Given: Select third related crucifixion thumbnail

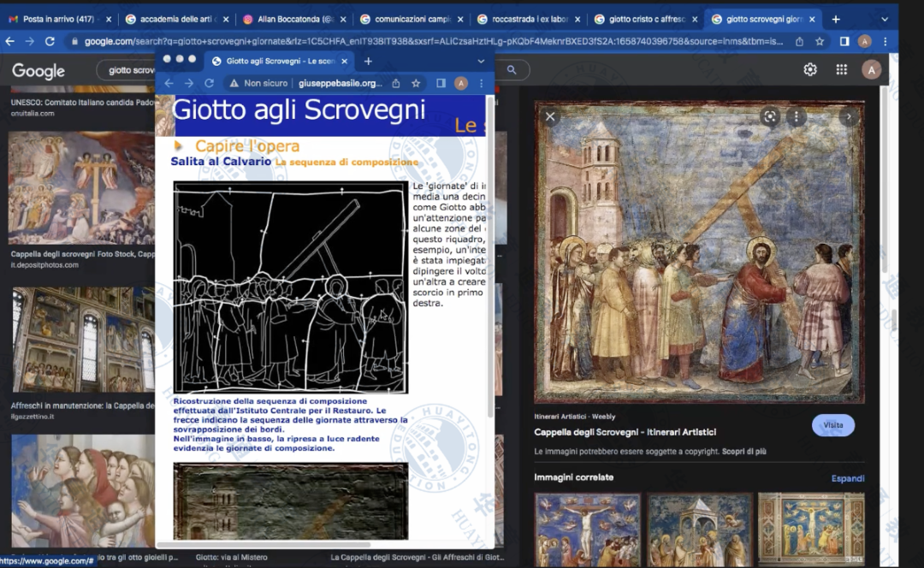Looking at the screenshot, I should pyautogui.click(x=811, y=530).
